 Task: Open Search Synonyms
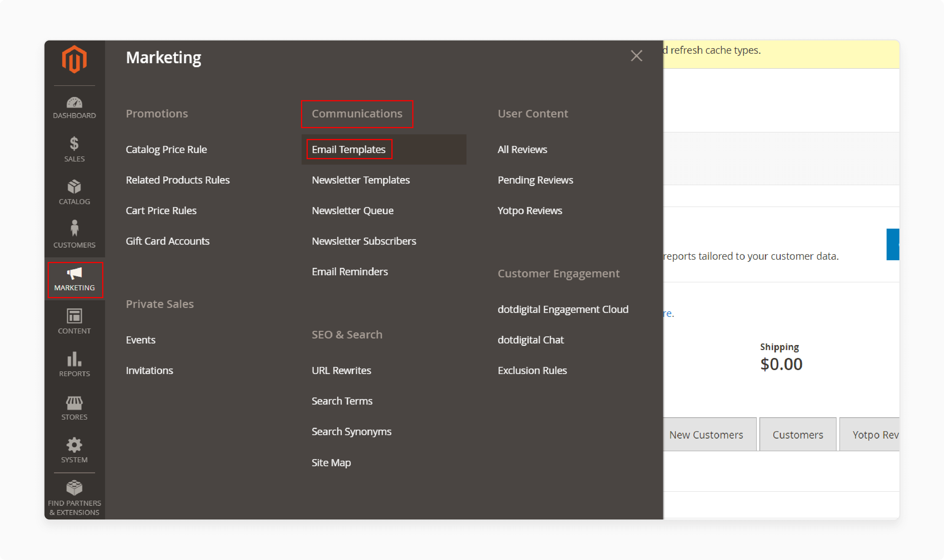click(351, 432)
